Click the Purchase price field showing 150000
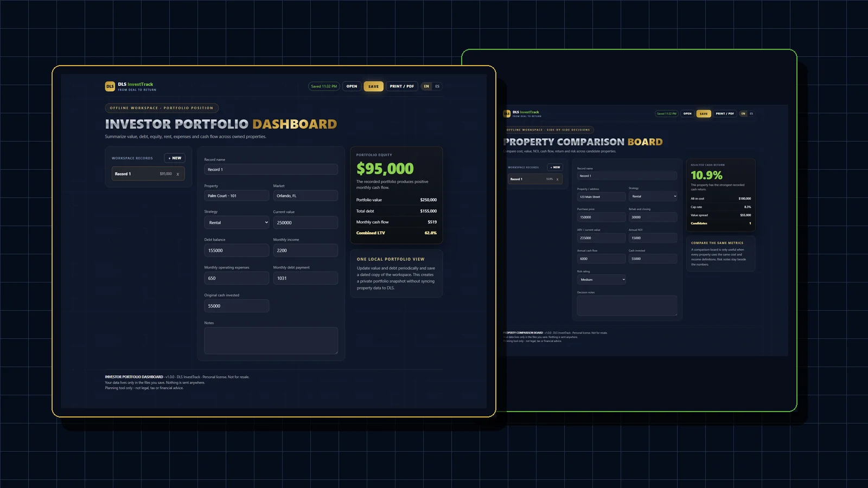Screen dimensions: 868x488 coord(601,217)
